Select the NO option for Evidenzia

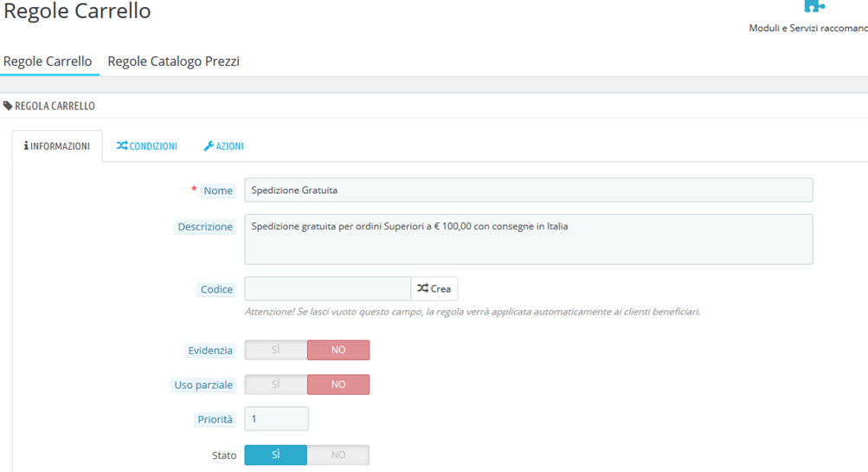pyautogui.click(x=338, y=350)
